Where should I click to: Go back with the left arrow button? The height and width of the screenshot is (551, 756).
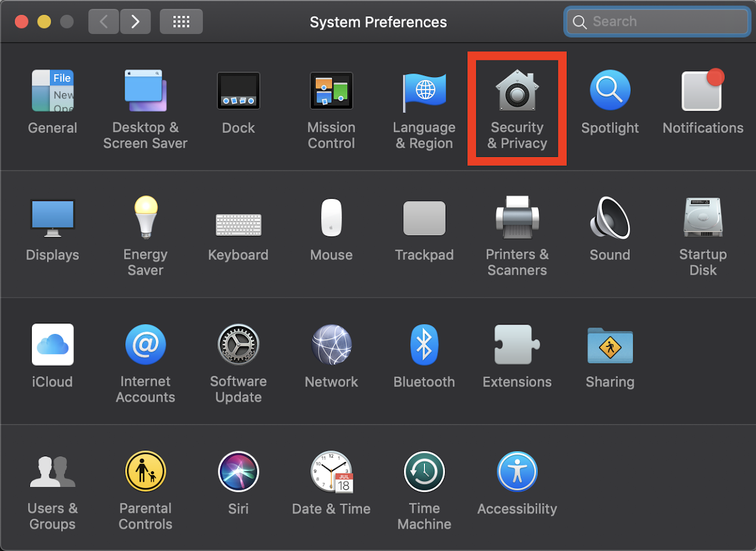tap(103, 22)
